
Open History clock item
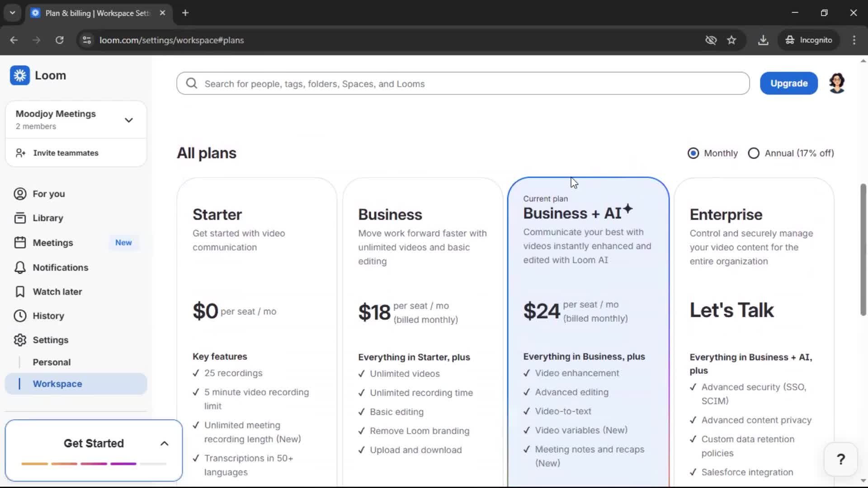[48, 316]
